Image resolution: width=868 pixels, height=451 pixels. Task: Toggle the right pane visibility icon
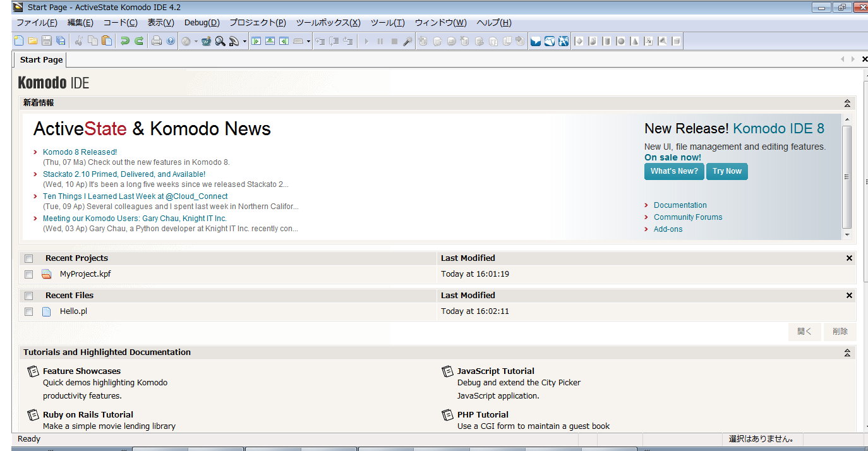284,41
